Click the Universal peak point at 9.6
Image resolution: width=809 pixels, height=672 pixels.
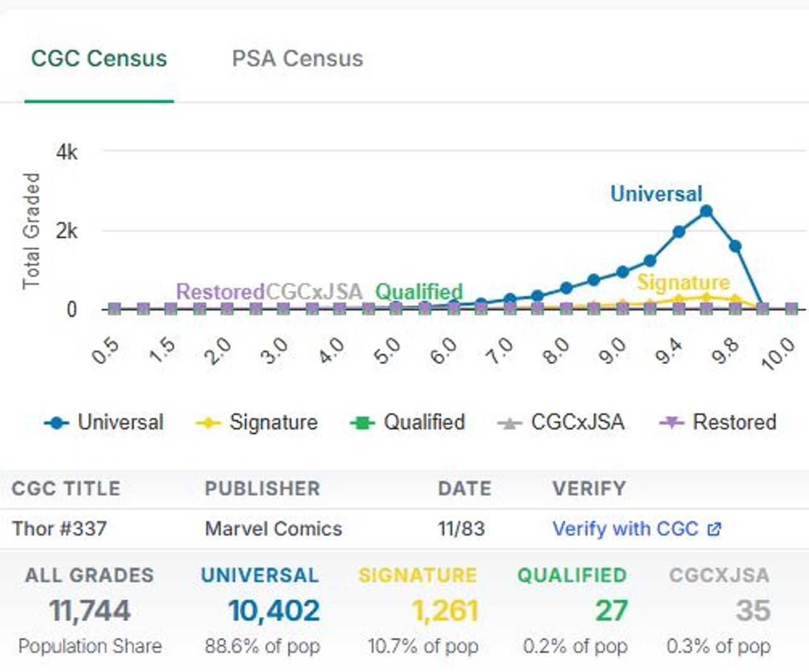click(x=707, y=212)
